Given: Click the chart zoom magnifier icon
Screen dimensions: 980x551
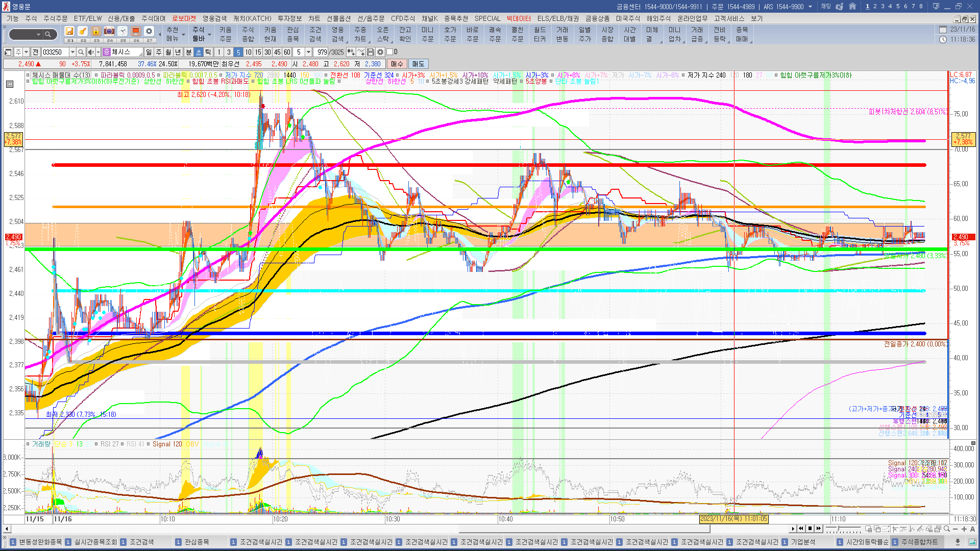Looking at the screenshot, I should pyautogui.click(x=947, y=529).
